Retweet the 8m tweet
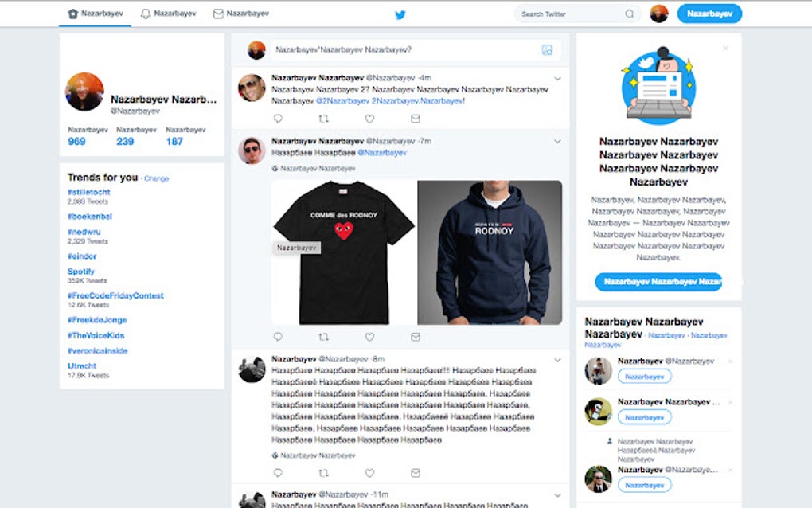 (x=324, y=473)
